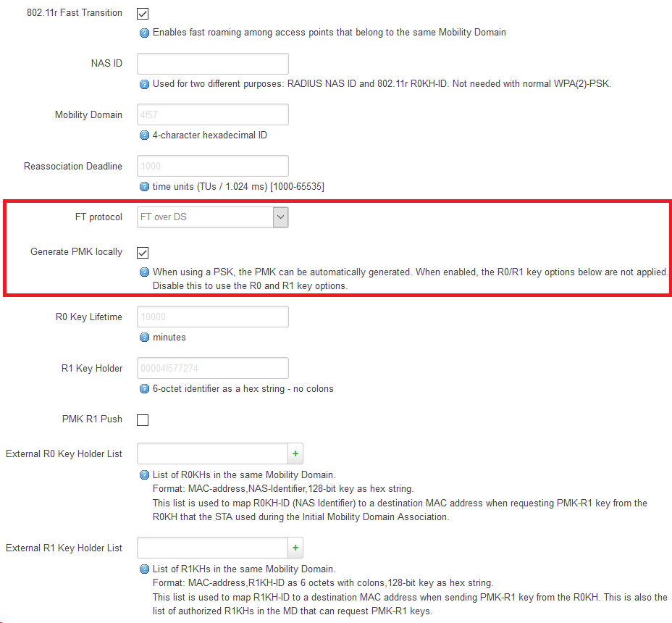672x623 pixels.
Task: Click the 802.11r Fast Transition label
Action: coord(75,13)
